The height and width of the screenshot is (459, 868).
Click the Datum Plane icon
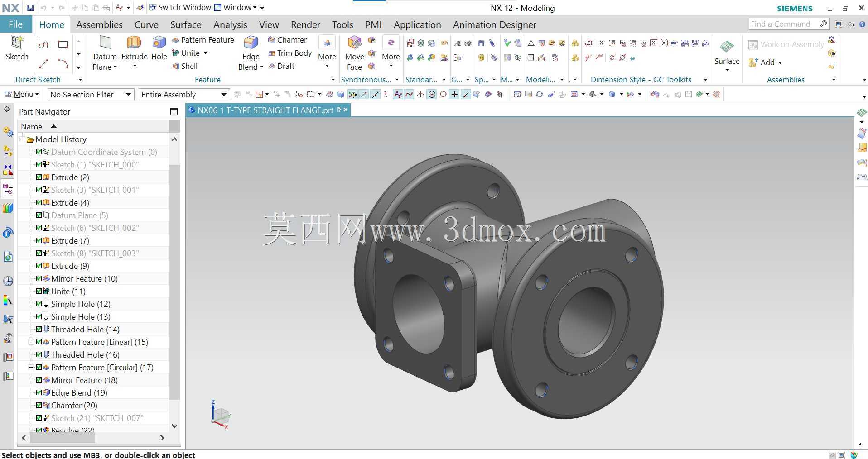[105, 43]
